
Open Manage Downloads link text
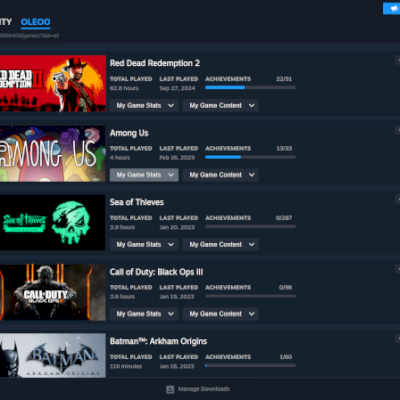tap(204, 389)
